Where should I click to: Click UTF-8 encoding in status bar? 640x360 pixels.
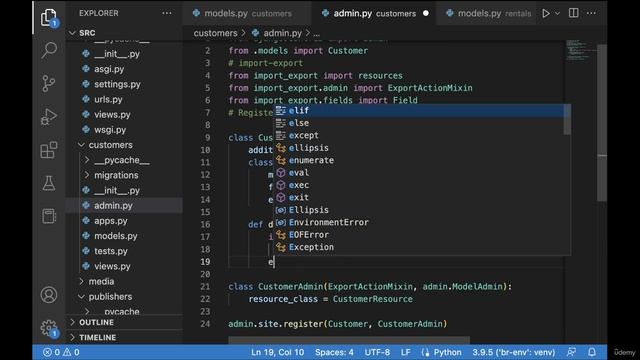[x=377, y=352]
